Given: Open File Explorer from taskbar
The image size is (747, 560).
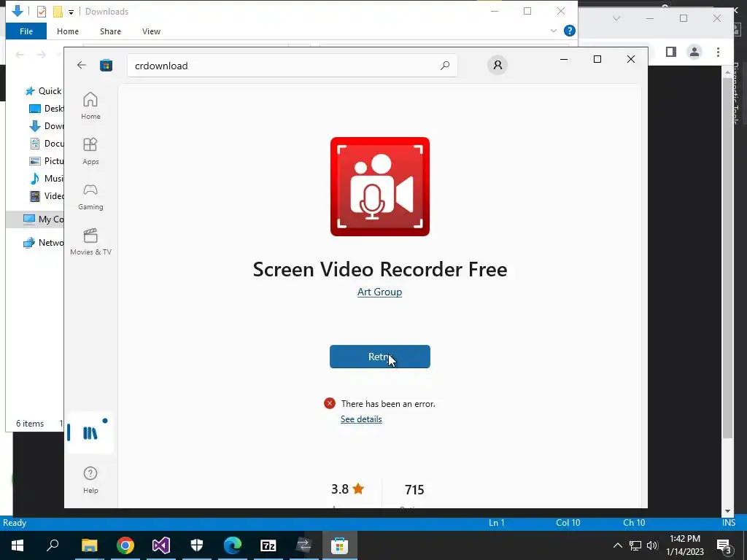Looking at the screenshot, I should [x=89, y=545].
